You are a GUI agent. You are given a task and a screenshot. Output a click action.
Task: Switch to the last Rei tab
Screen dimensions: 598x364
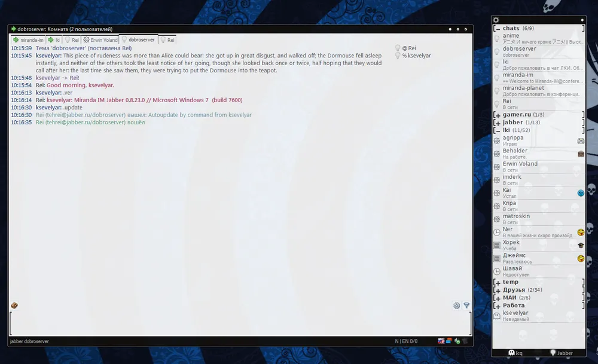pyautogui.click(x=167, y=39)
